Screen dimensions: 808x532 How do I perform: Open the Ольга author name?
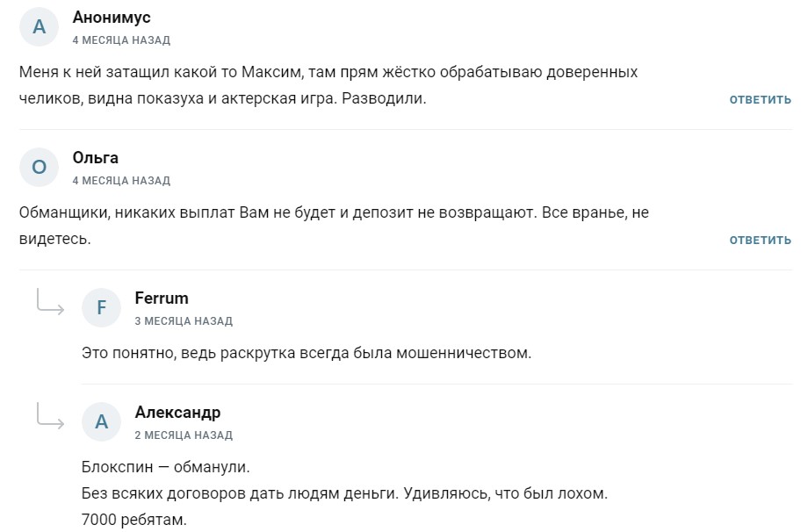[95, 158]
